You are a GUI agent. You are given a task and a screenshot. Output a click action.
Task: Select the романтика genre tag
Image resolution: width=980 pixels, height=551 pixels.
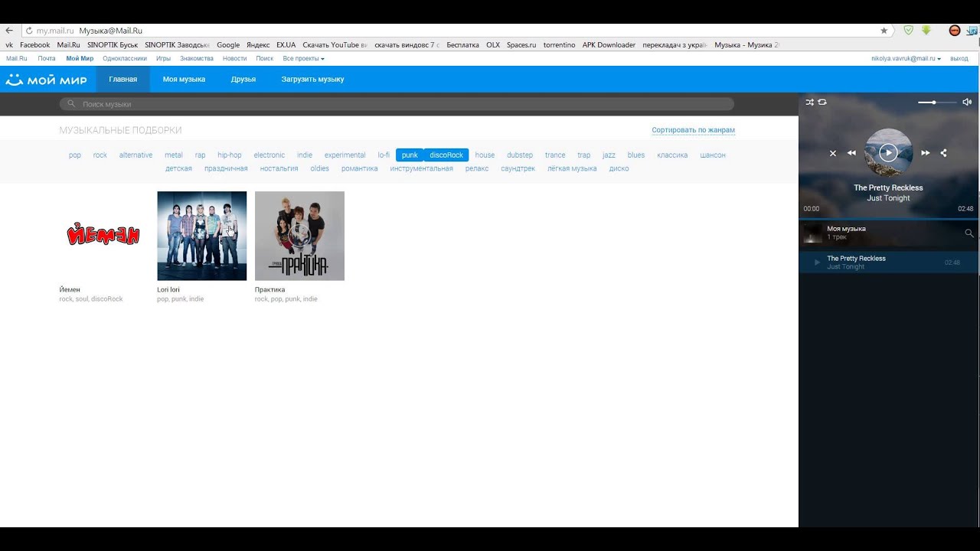point(360,169)
